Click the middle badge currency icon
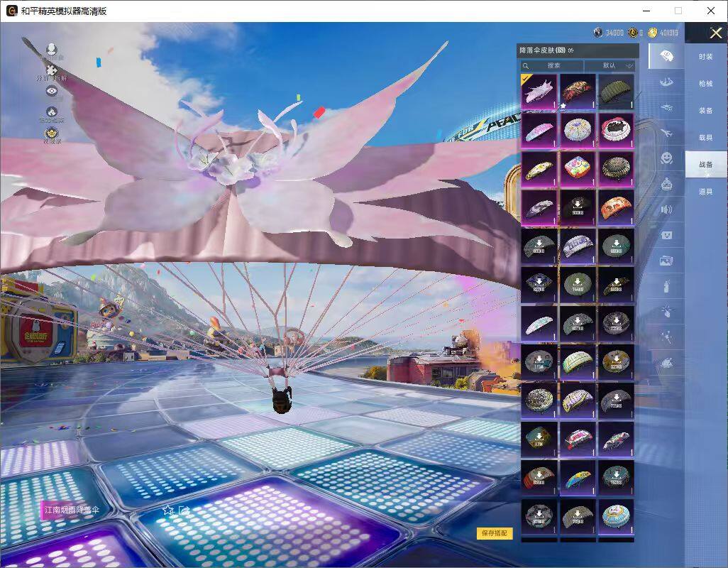This screenshot has height=568, width=728. click(x=632, y=33)
